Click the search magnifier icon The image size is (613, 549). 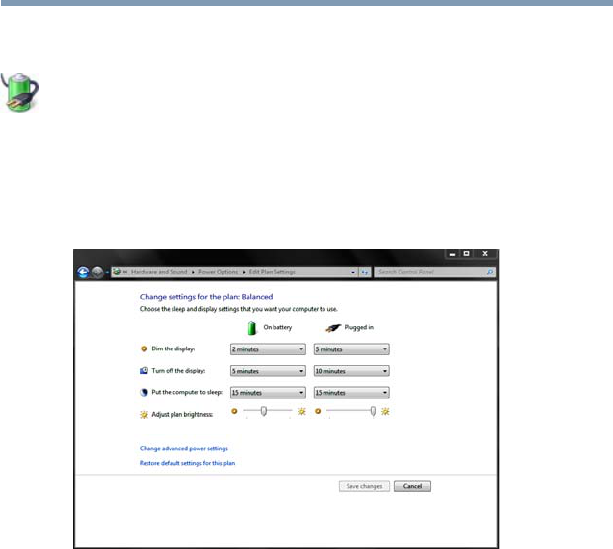point(490,272)
